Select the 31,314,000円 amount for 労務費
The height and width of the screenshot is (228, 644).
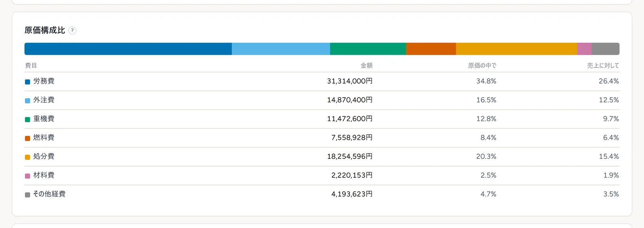click(x=350, y=81)
